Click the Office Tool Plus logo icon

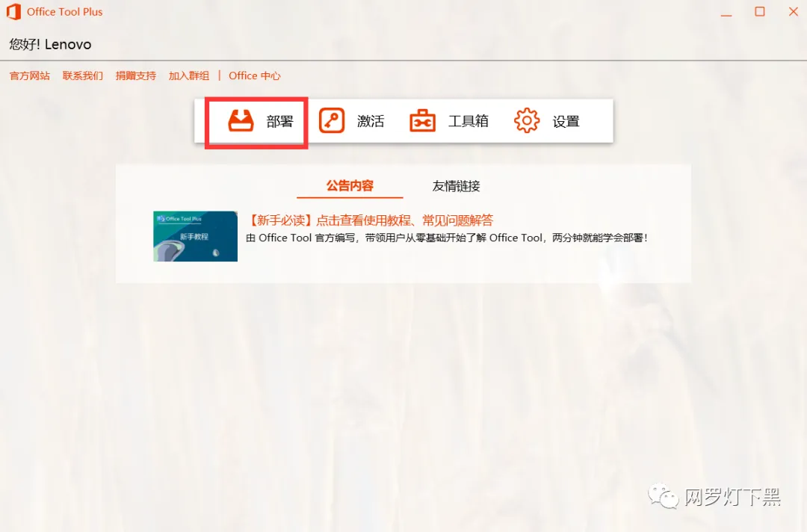[14, 11]
